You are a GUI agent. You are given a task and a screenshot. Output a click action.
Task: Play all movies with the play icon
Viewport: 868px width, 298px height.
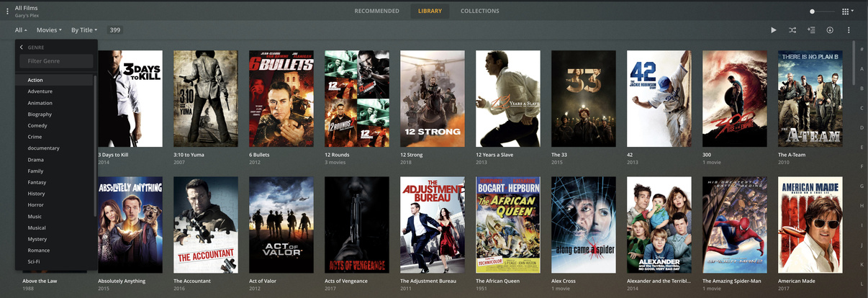click(x=774, y=30)
